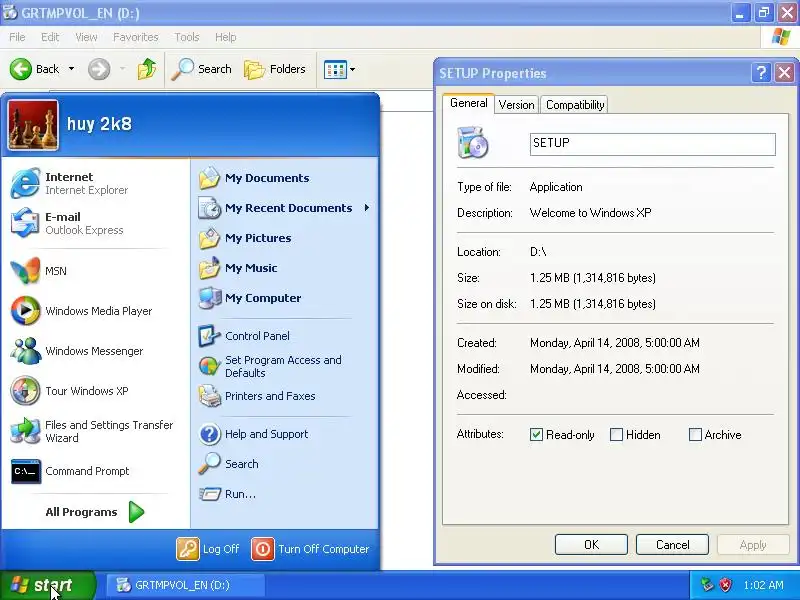800x600 pixels.
Task: Click the grayed Apply button in Properties
Action: [x=753, y=544]
